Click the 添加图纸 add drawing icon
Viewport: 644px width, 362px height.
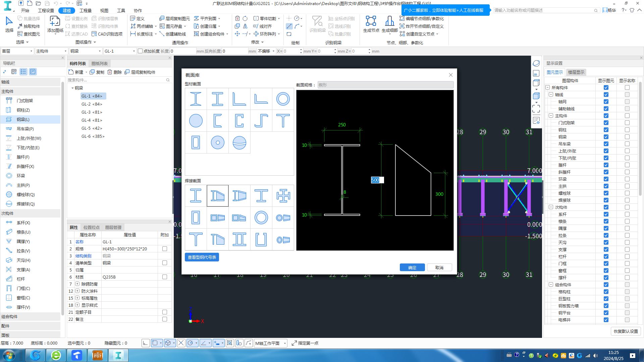pyautogui.click(x=55, y=24)
